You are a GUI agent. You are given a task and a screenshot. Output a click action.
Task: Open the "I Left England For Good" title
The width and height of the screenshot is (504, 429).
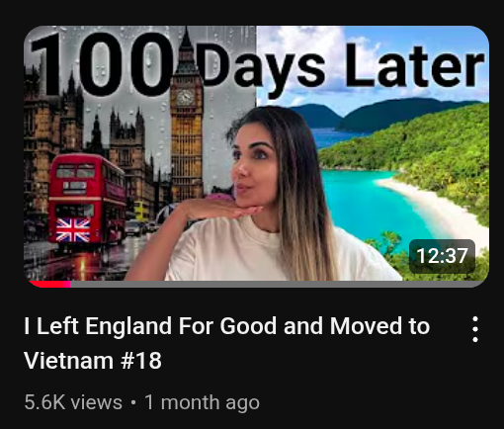pyautogui.click(x=227, y=326)
